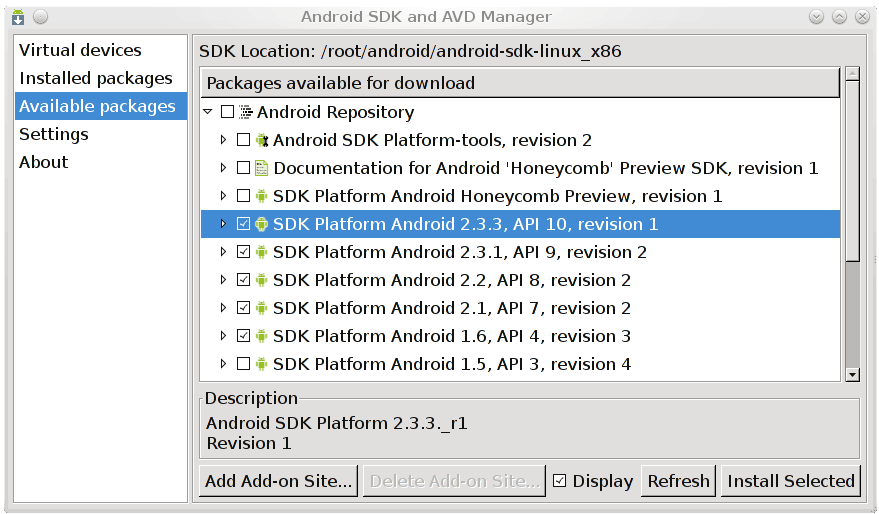Viewport: 879px width, 514px height.
Task: Select the Android SDK Platform-tools row text
Action: pos(432,140)
